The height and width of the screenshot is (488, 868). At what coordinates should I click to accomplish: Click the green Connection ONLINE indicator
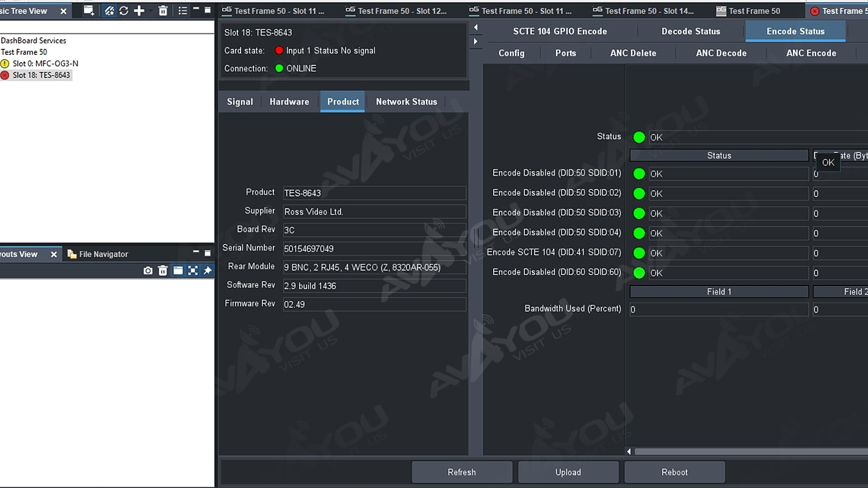click(280, 68)
